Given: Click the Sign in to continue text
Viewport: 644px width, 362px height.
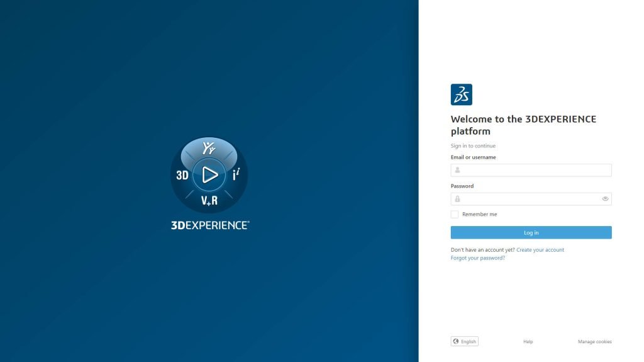Looking at the screenshot, I should (x=473, y=145).
